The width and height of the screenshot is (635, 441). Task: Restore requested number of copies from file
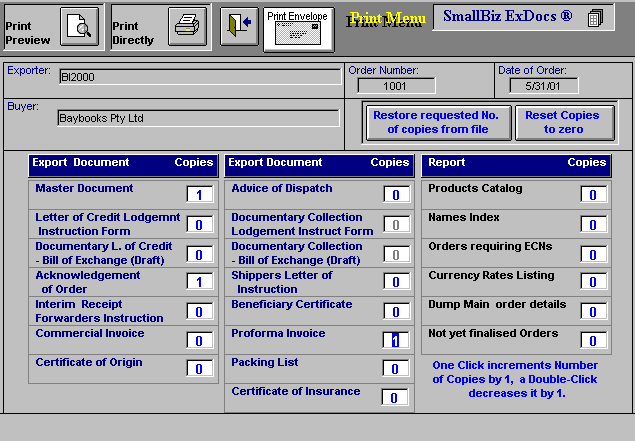tap(430, 122)
